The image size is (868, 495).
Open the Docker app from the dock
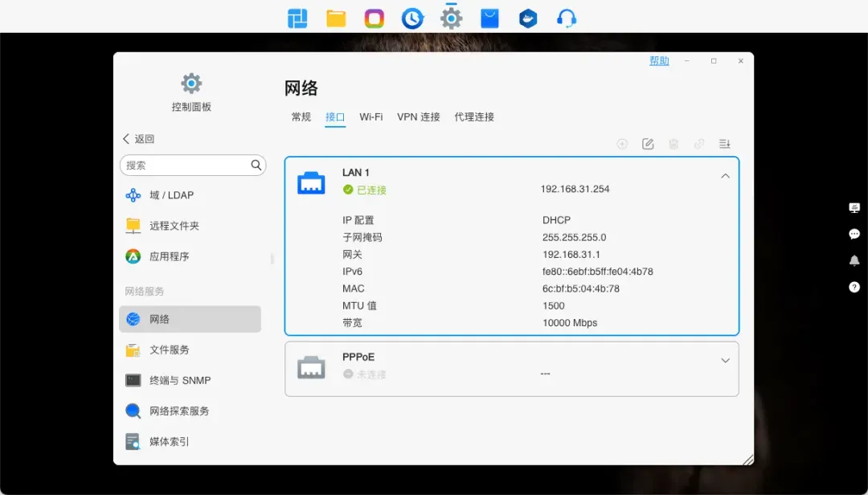coord(527,18)
